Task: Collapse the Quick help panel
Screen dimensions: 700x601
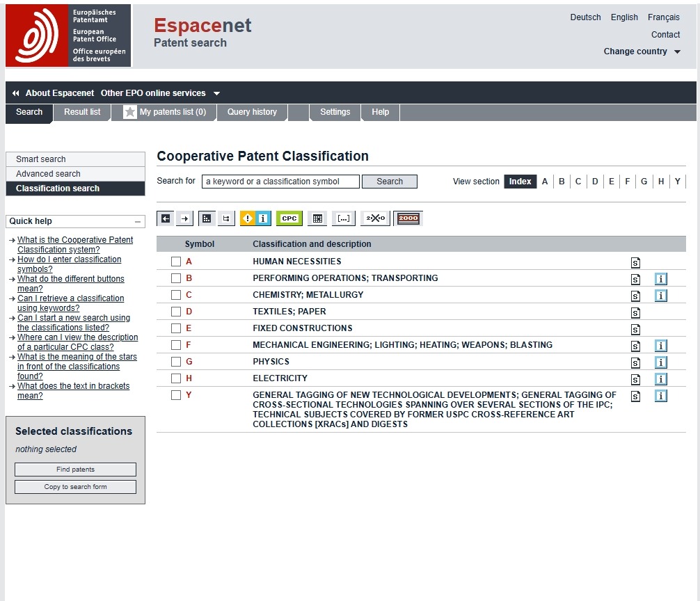Action: tap(138, 221)
